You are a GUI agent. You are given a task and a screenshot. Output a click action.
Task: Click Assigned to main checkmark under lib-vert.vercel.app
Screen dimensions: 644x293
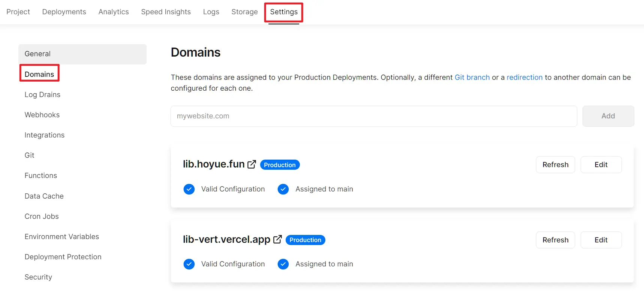tap(283, 264)
